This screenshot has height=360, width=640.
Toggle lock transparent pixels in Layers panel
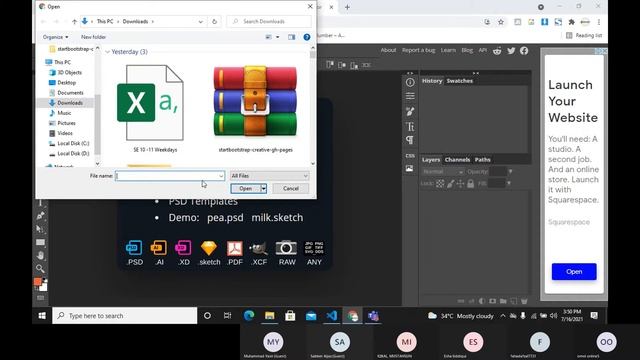pos(440,184)
